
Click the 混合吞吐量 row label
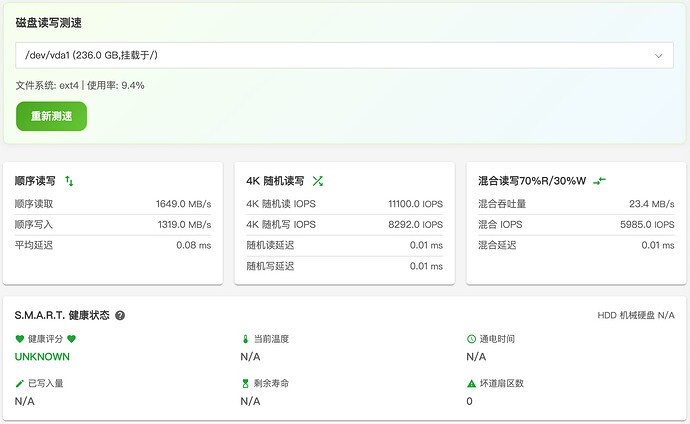(x=502, y=204)
